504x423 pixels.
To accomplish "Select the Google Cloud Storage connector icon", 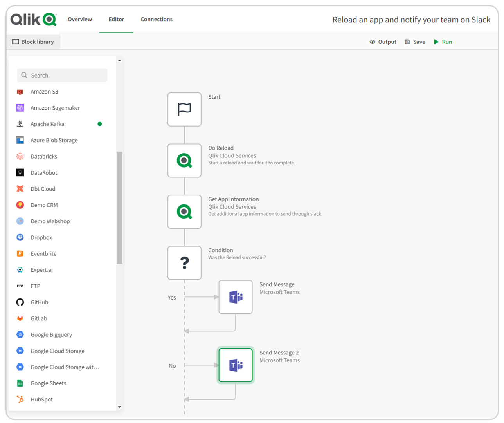I will (20, 351).
